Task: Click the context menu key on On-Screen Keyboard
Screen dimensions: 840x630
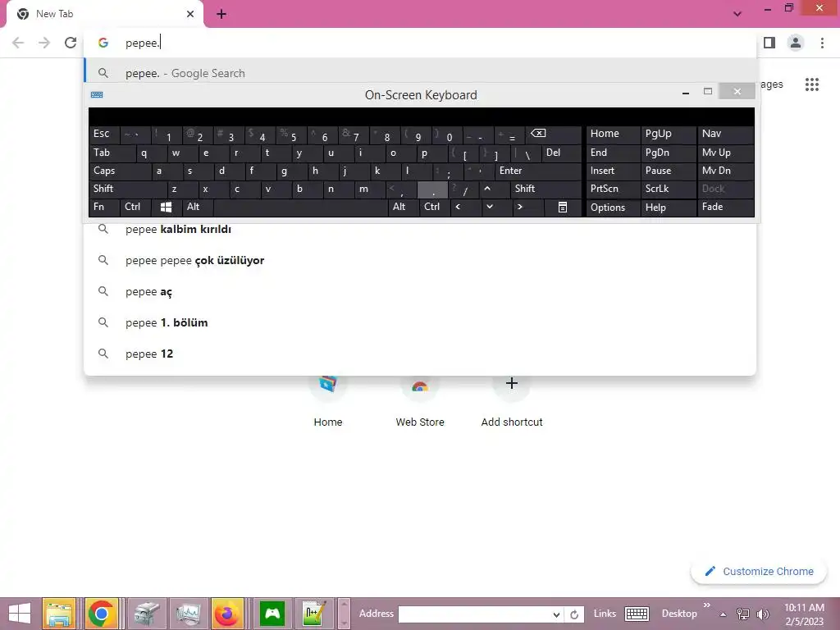Action: [x=562, y=207]
